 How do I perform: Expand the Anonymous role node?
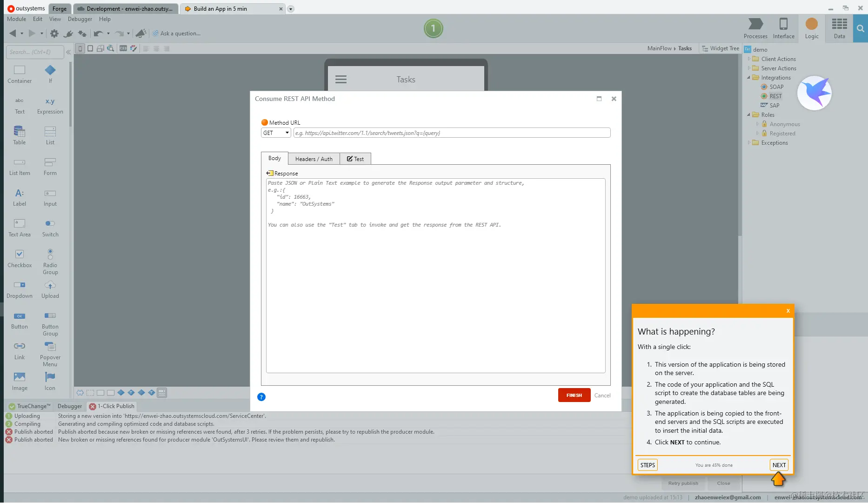(757, 124)
